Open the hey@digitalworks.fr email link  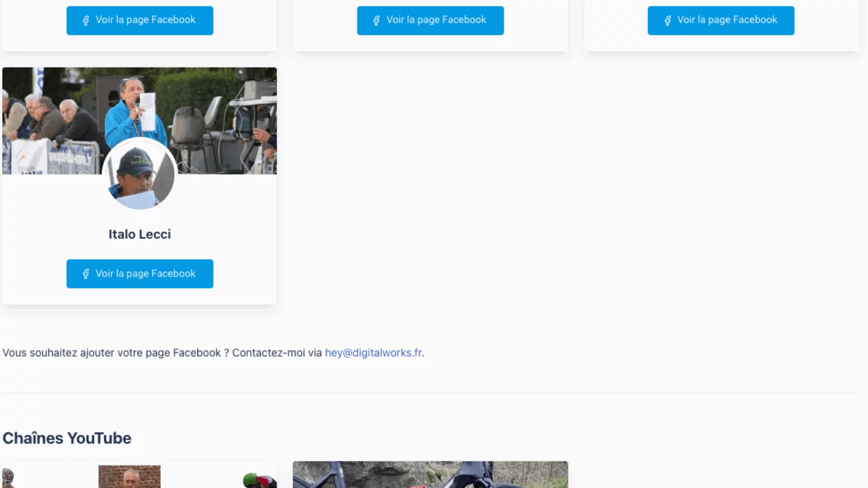pos(373,352)
